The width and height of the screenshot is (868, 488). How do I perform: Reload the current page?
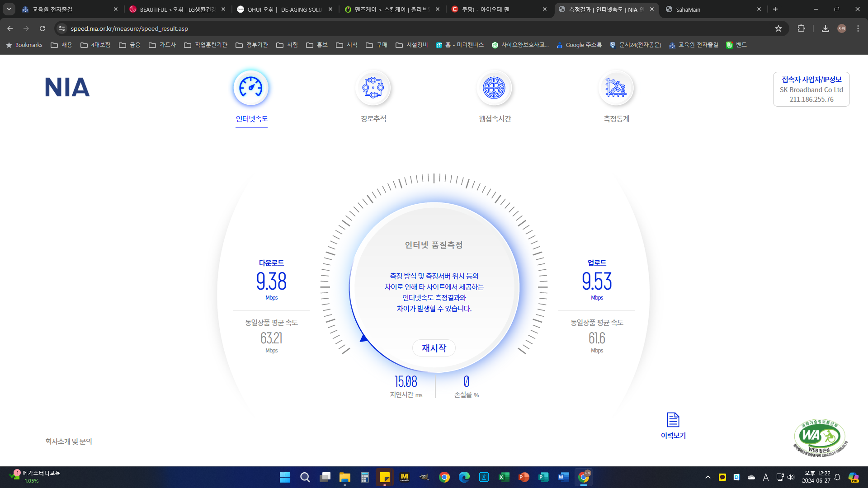(42, 28)
